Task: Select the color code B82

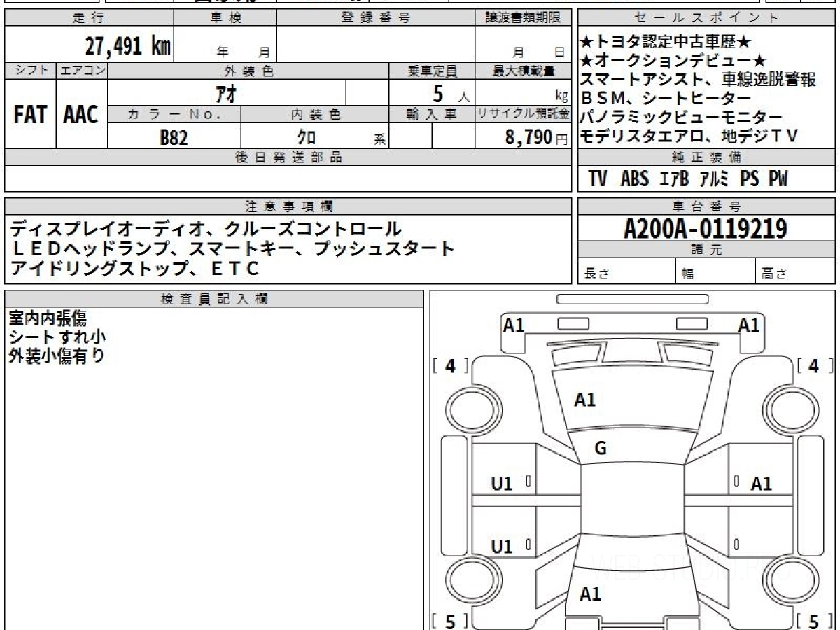Action: pos(174,137)
